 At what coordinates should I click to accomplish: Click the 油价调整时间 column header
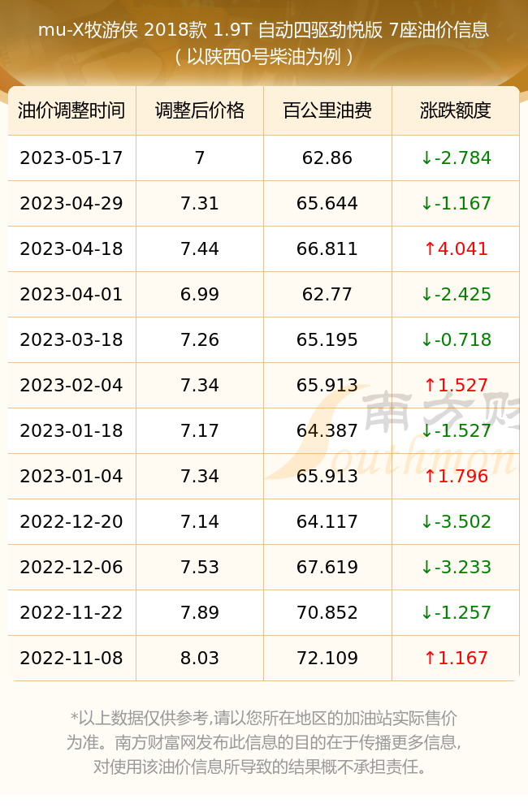click(x=71, y=110)
